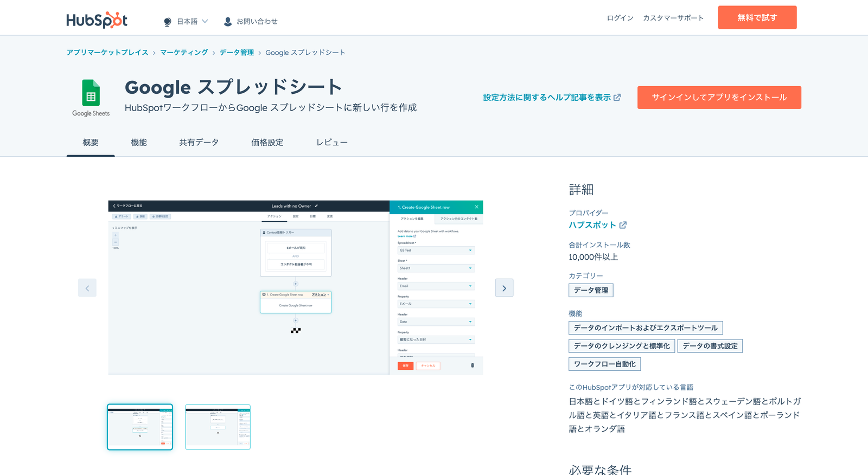The height and width of the screenshot is (475, 868).
Task: Click the キャンセル button in screenshot
Action: coord(428,366)
